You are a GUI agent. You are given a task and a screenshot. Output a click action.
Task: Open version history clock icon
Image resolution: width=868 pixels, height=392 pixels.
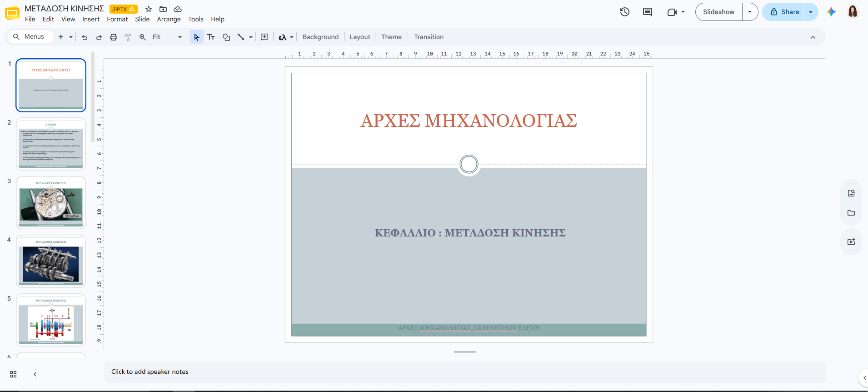(x=625, y=12)
